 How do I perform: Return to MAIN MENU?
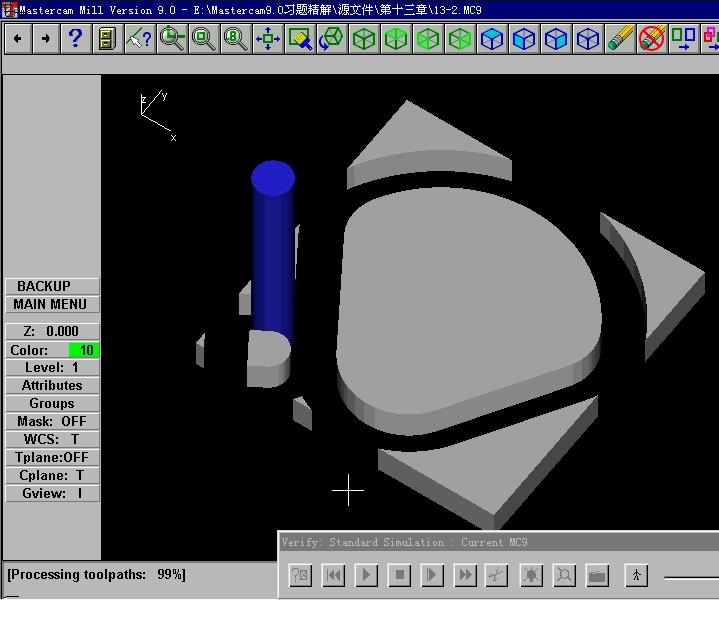pyautogui.click(x=52, y=304)
